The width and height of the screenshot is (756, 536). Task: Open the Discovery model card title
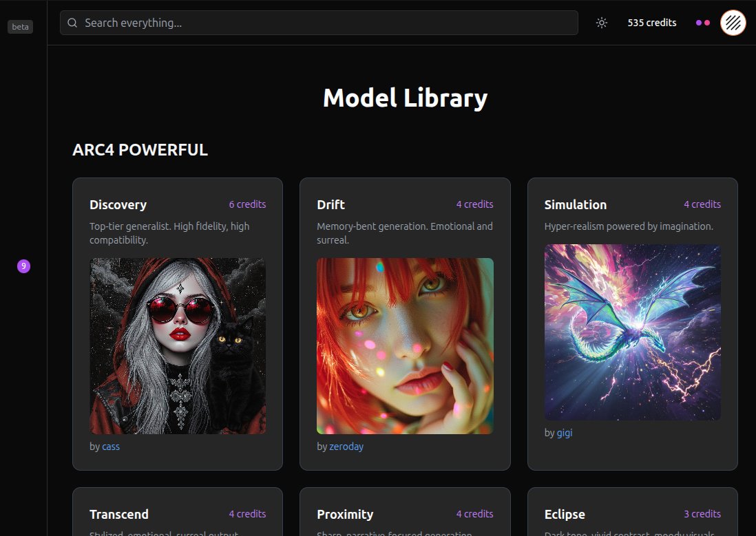pyautogui.click(x=118, y=204)
